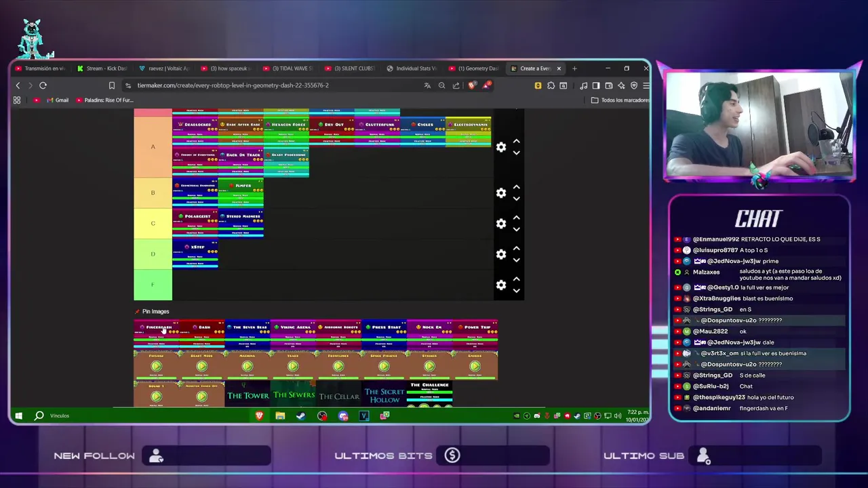
Task: Switch to the SILENT CLUBSTEP tab
Action: (350, 68)
